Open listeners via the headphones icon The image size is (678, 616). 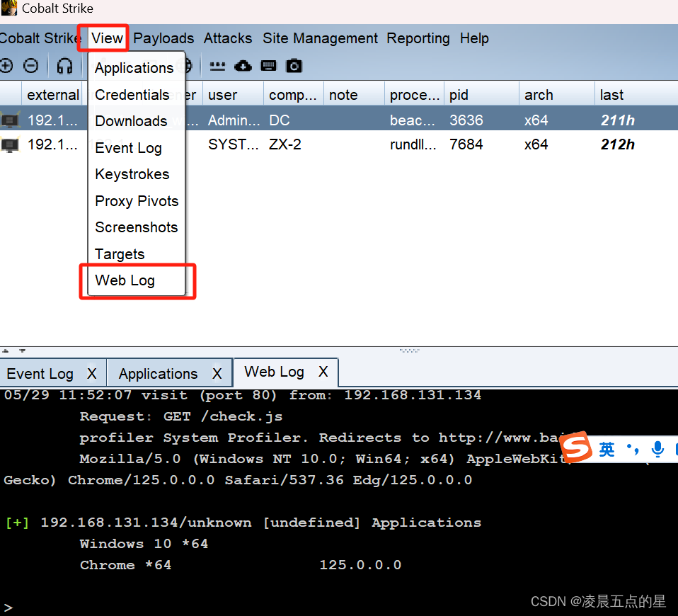click(64, 66)
